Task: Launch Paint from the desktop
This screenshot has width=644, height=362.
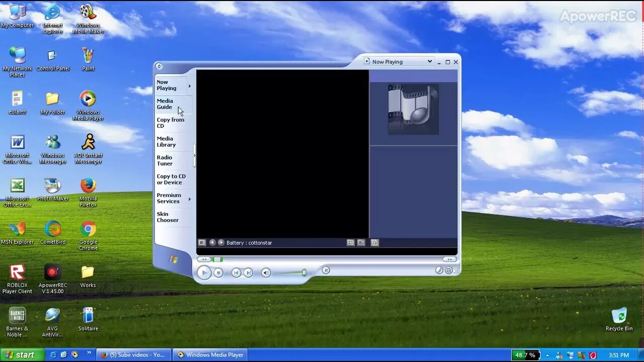Action: [88, 59]
